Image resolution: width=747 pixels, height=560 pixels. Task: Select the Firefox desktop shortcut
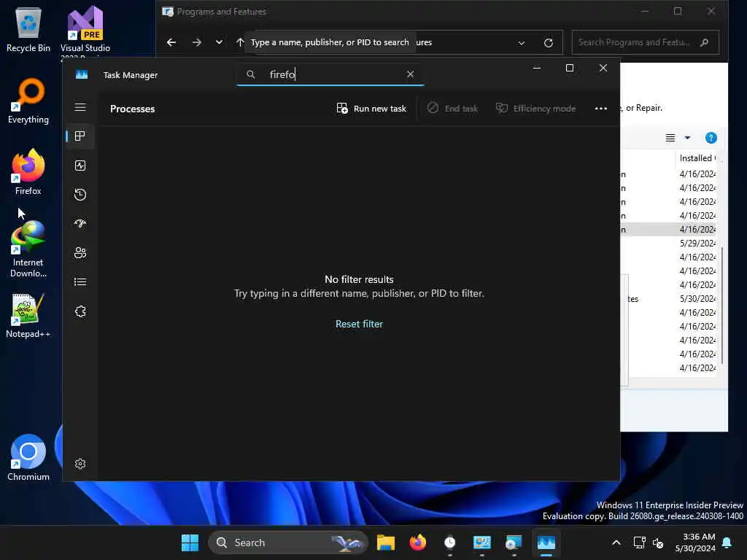pos(28,172)
